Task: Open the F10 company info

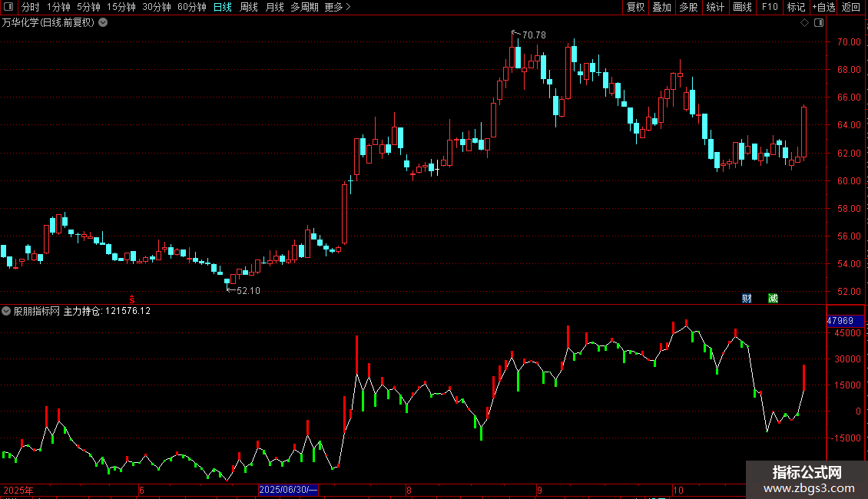Action: pyautogui.click(x=770, y=7)
